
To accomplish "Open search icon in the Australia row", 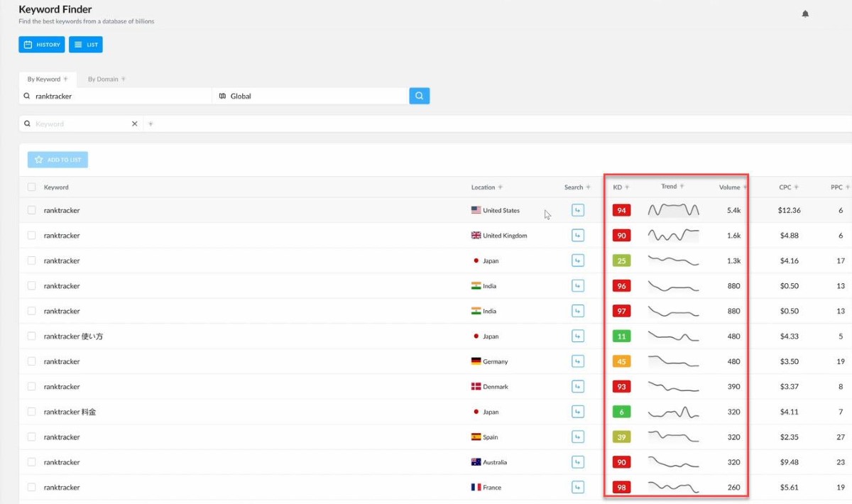I will tap(578, 462).
